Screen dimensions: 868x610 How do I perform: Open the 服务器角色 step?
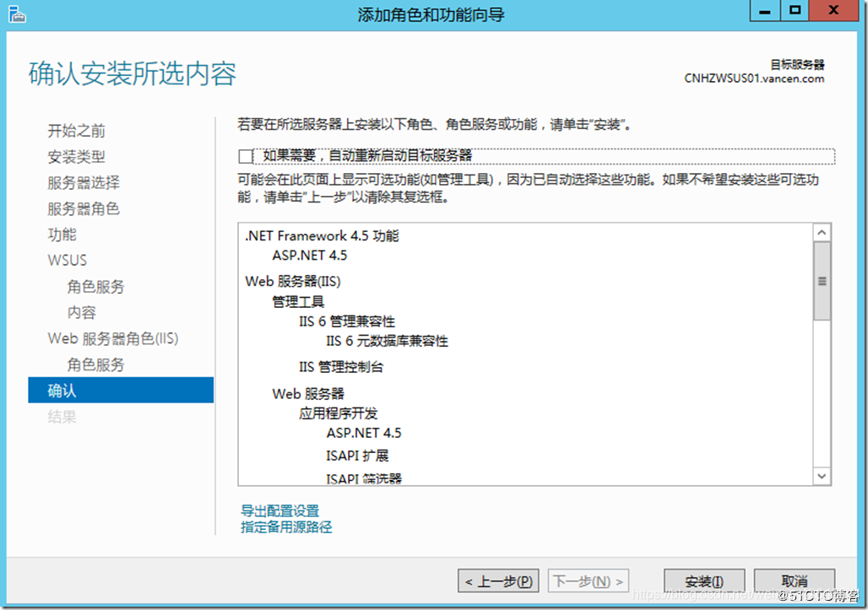[x=84, y=209]
